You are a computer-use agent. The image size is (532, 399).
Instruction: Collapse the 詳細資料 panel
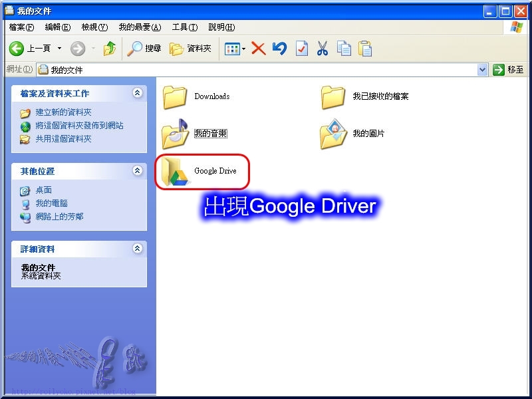click(138, 248)
